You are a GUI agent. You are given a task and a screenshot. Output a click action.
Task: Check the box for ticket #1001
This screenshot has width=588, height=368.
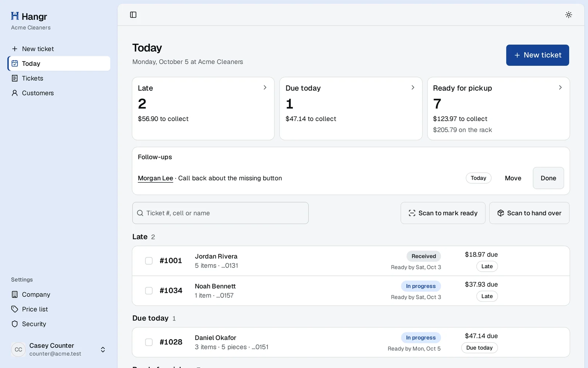click(149, 261)
